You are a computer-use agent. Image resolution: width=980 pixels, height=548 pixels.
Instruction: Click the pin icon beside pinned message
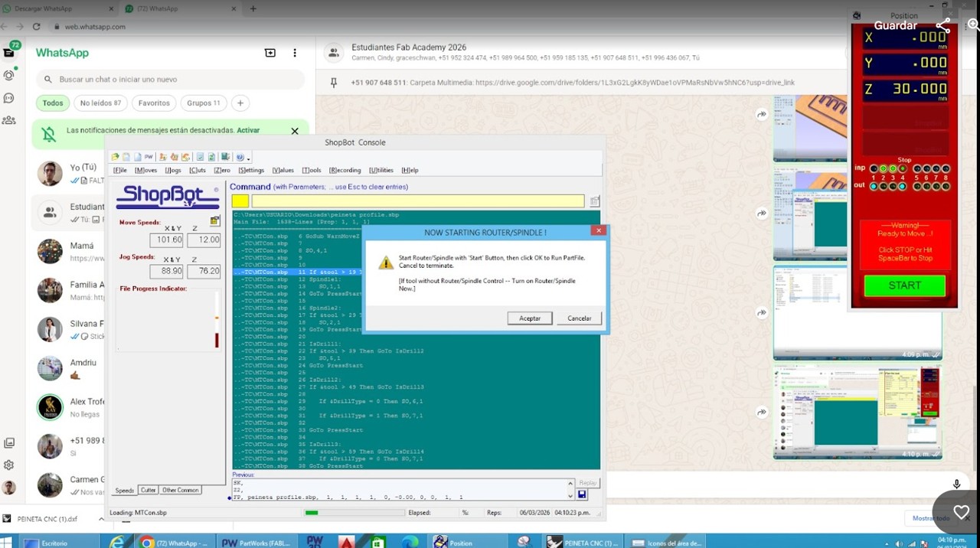333,83
